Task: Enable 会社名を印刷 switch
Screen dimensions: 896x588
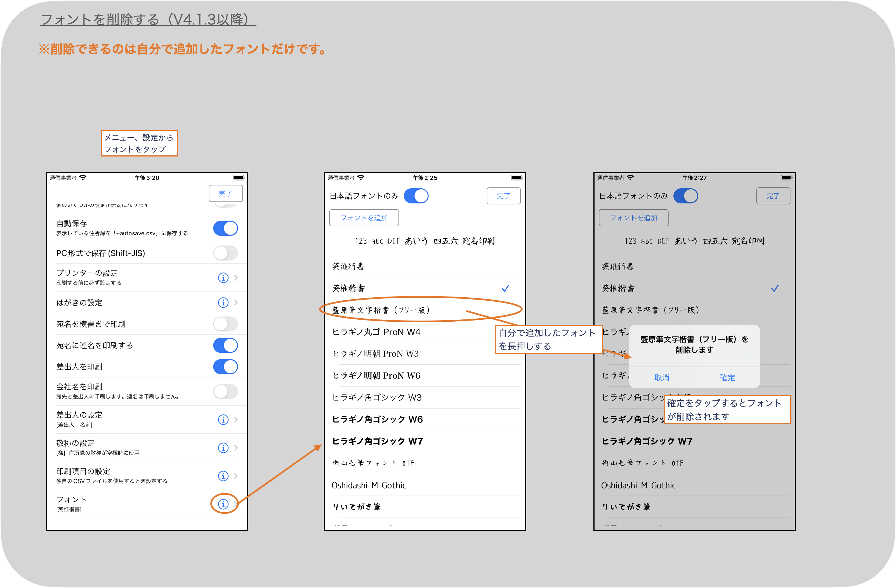Action: click(x=225, y=392)
